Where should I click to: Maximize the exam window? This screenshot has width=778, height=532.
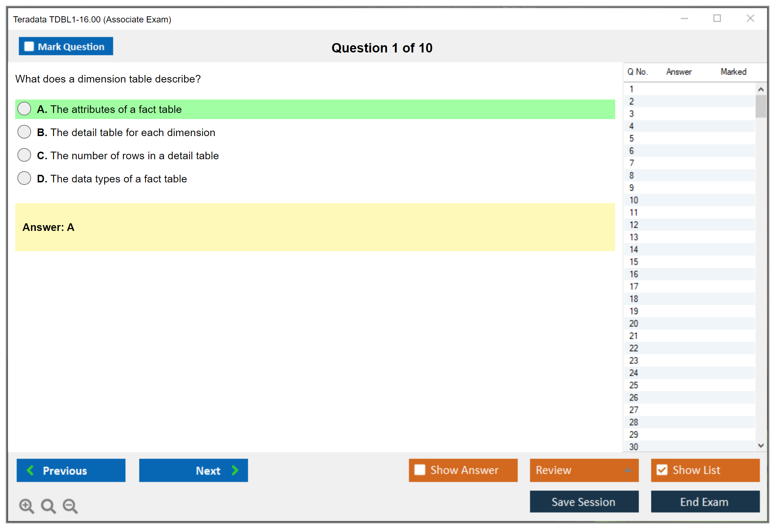click(717, 18)
